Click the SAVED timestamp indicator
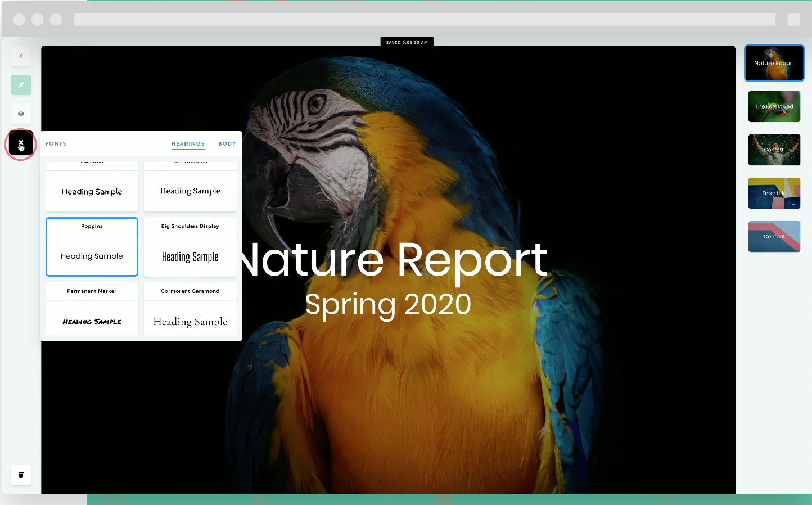The image size is (812, 505). (407, 42)
